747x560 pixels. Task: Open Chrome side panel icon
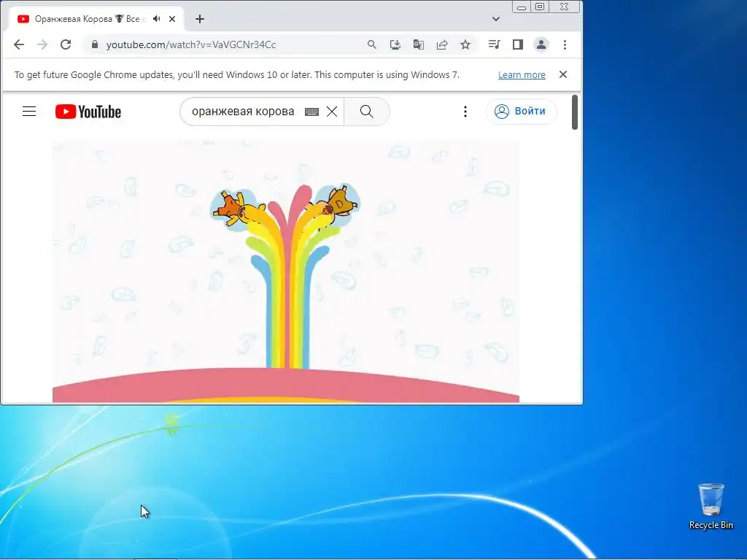click(518, 44)
